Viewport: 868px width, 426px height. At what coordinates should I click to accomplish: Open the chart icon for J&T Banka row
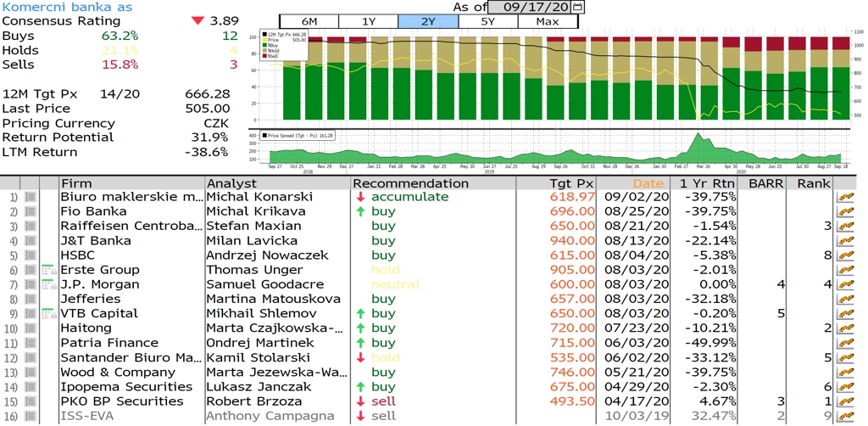[845, 240]
